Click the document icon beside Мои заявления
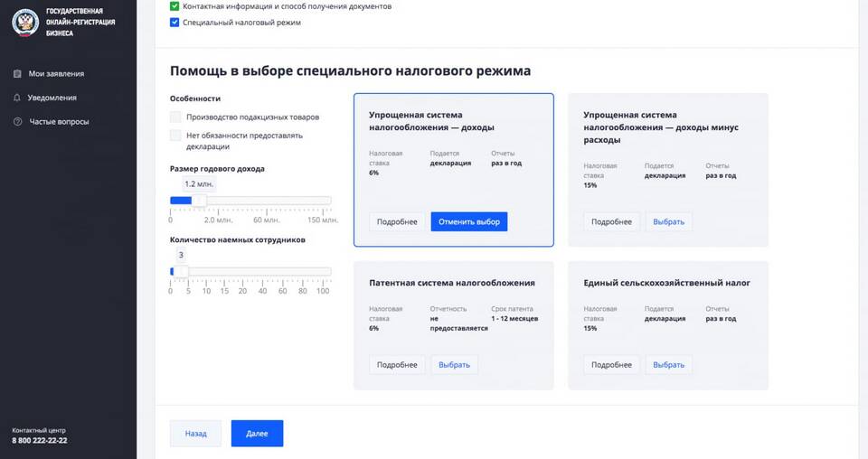This screenshot has height=459, width=868. click(x=17, y=74)
